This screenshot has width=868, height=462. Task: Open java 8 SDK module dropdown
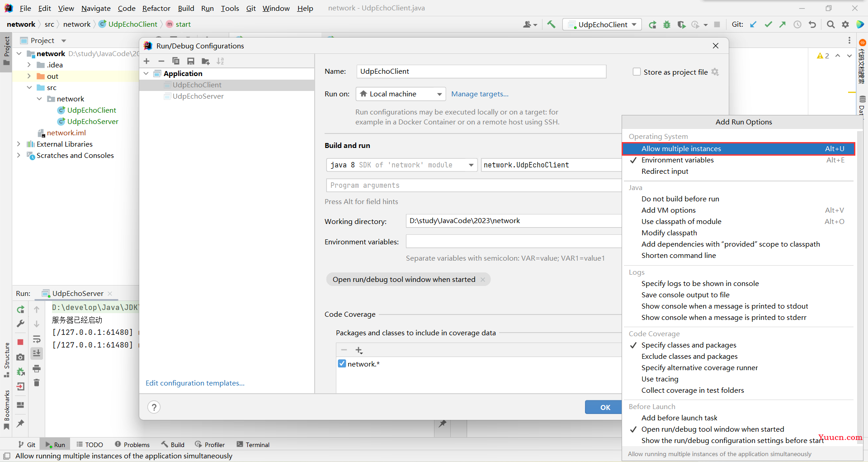[402, 165]
